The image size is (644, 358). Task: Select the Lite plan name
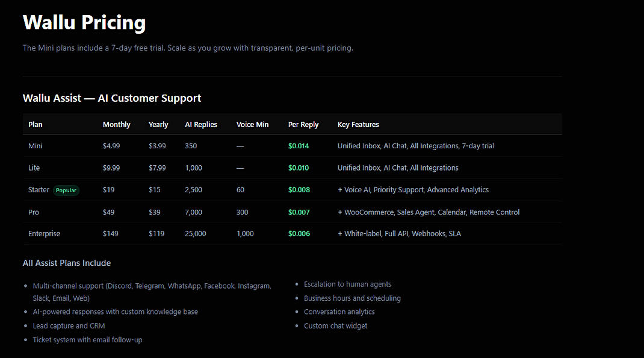click(x=34, y=168)
